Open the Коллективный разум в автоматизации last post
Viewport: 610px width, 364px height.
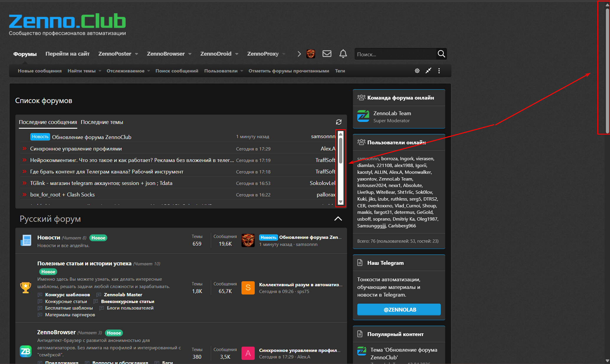point(301,285)
